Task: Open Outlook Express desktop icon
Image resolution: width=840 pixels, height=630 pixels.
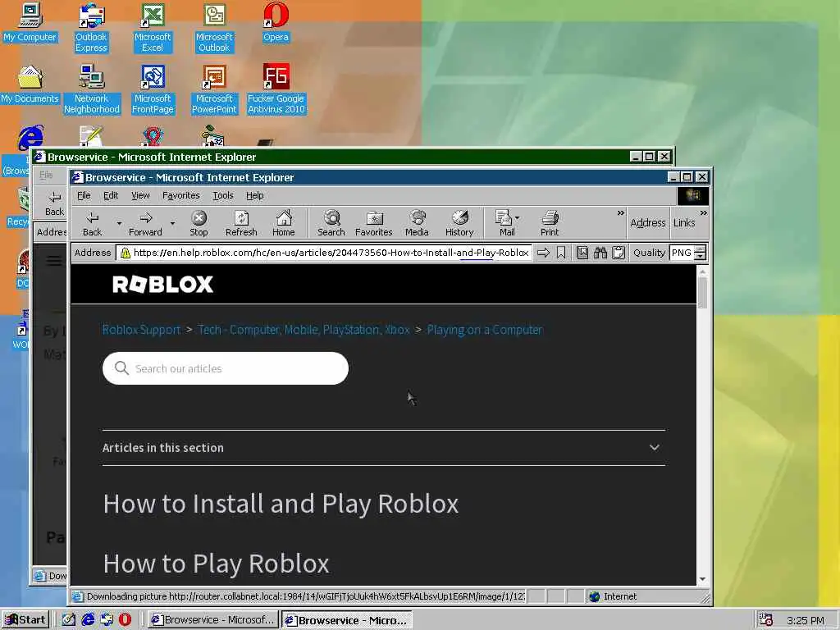Action: (91, 28)
